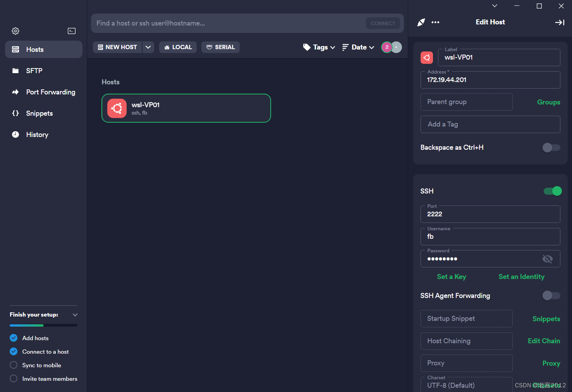The width and height of the screenshot is (572, 392).
Task: Click the Invite team members circle
Action: (14, 378)
